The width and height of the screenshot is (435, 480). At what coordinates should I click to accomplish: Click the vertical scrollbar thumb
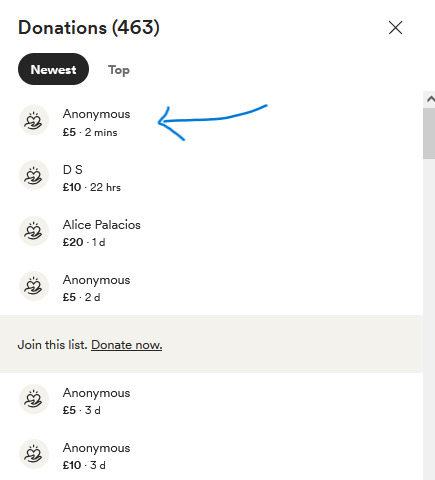(x=429, y=133)
